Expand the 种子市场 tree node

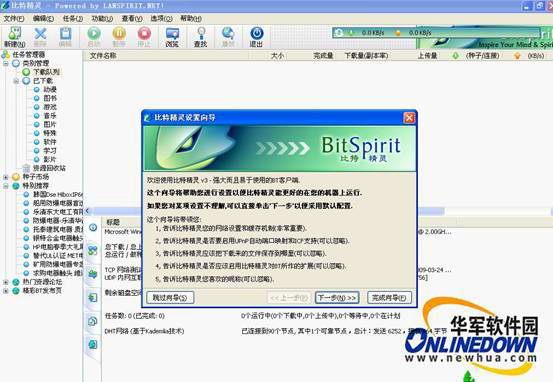click(x=6, y=177)
